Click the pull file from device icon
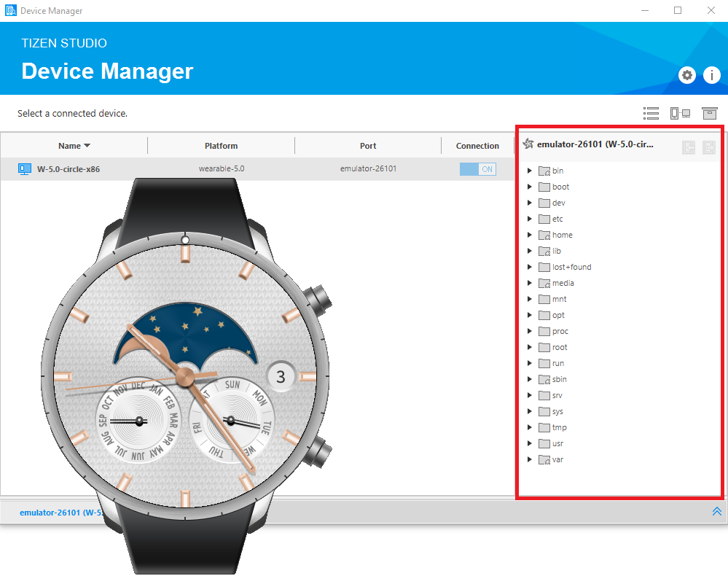 (x=689, y=148)
